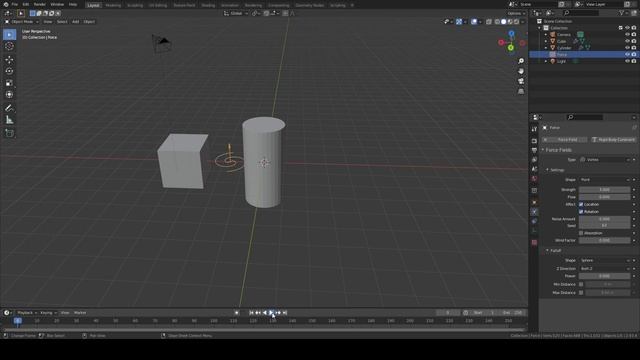Screen dimensions: 640x360
Task: Toggle the Rotation affect checkbox
Action: [x=581, y=212]
